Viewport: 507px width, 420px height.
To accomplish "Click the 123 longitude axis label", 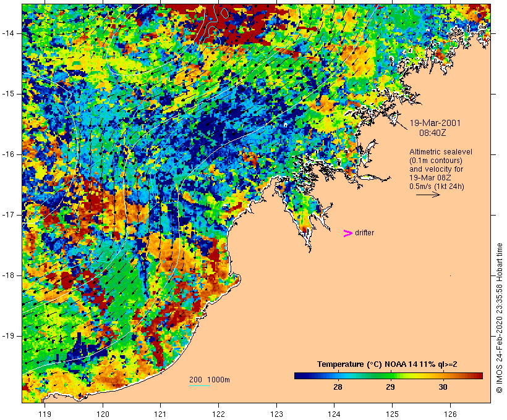I will pos(276,414).
